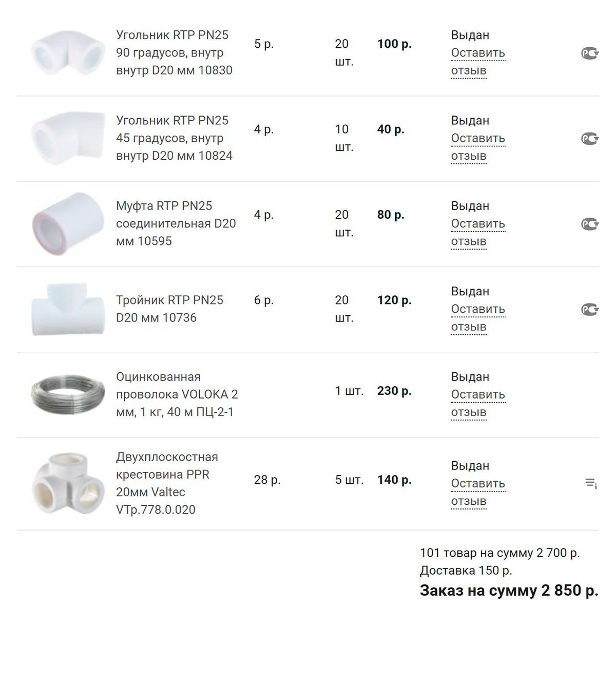
Task: Click the PCT certification icon for Муфта RTP PN25
Action: tap(590, 224)
